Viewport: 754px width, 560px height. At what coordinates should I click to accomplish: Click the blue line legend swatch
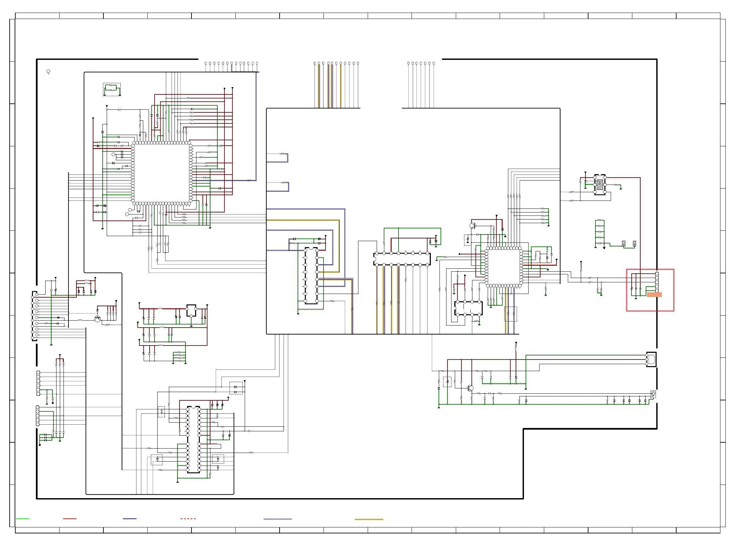(129, 519)
